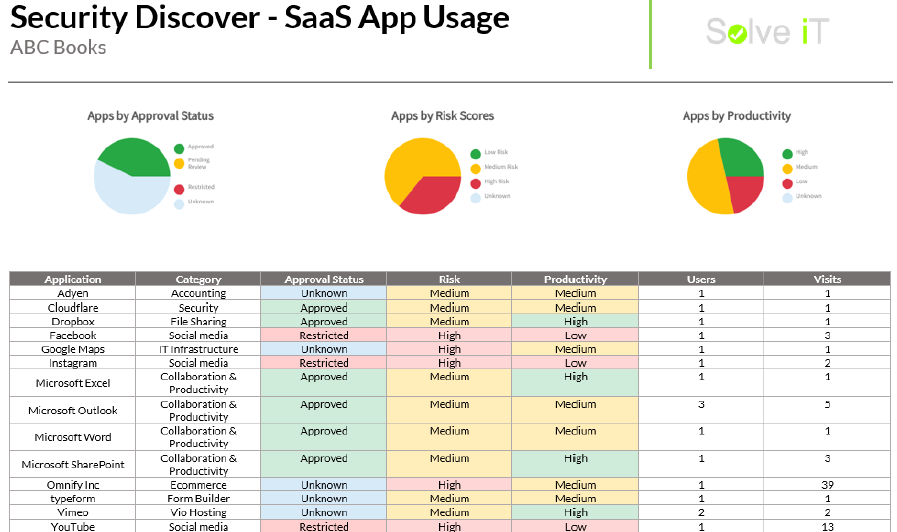The width and height of the screenshot is (897, 532).
Task: Click the High risk cell in Google Maps row
Action: (x=449, y=349)
